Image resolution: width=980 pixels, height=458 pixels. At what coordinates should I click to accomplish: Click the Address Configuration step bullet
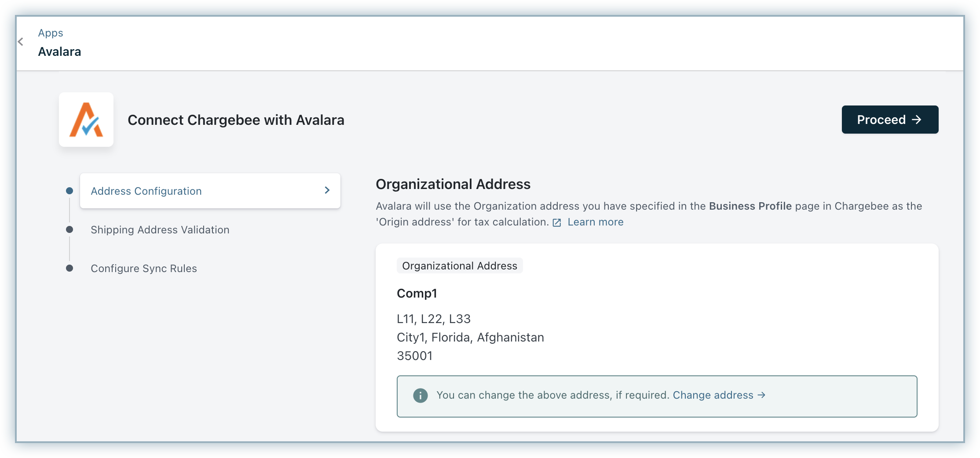pyautogui.click(x=69, y=191)
